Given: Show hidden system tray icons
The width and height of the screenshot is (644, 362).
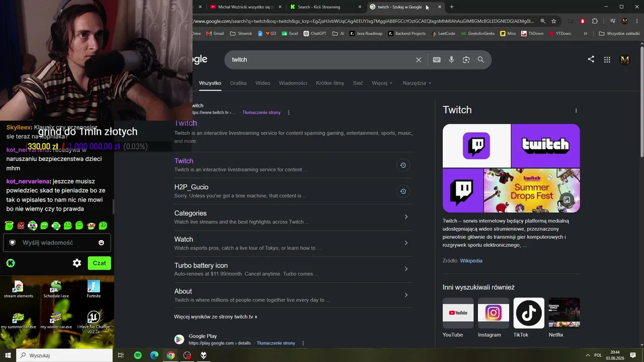Looking at the screenshot, I should click(587, 355).
